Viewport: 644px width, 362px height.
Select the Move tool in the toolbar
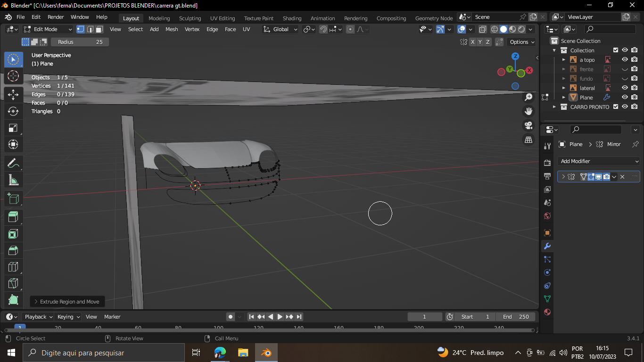(13, 94)
